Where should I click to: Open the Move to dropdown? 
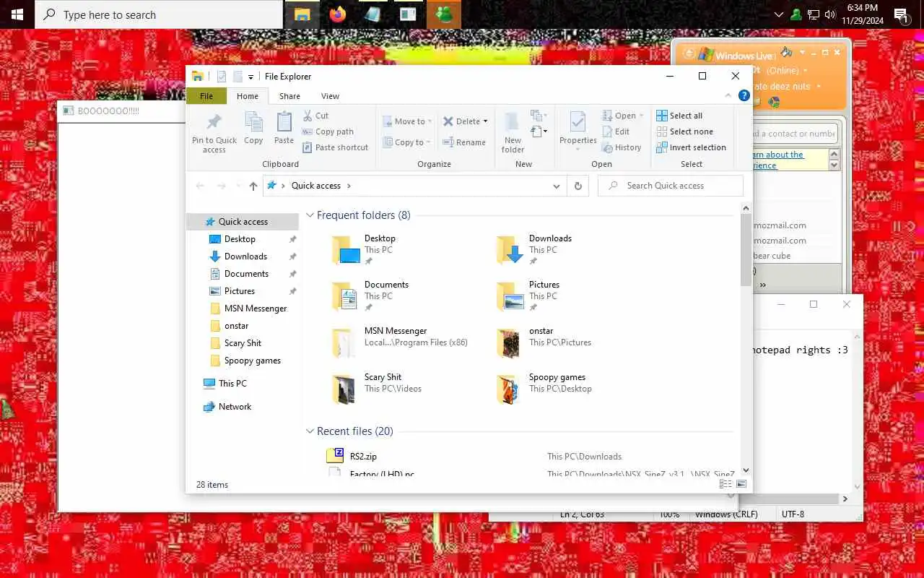[x=407, y=121]
